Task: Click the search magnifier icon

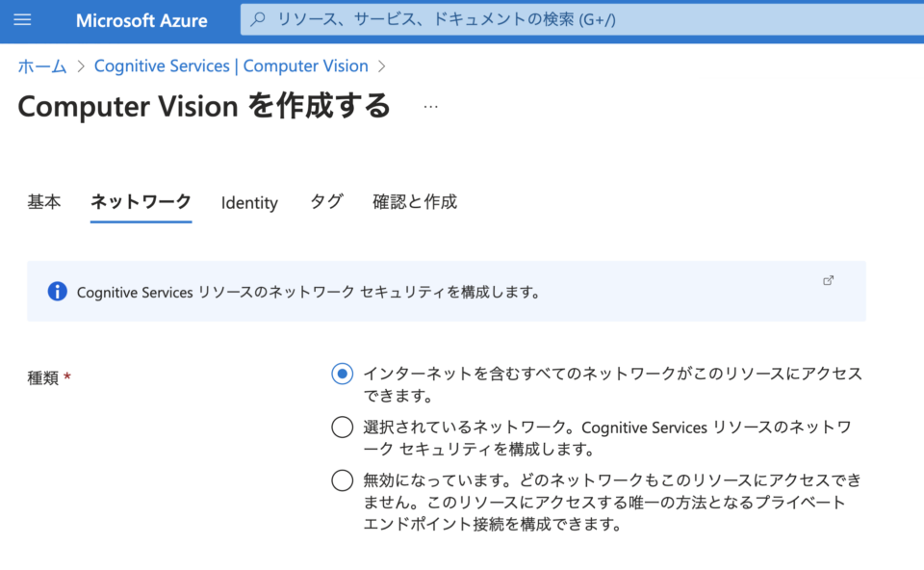Action: pyautogui.click(x=254, y=19)
